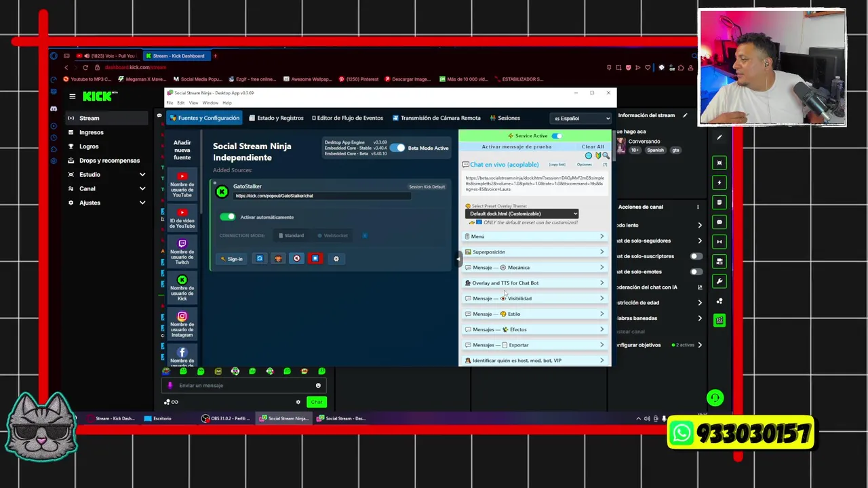Add an Instagram username source
The height and width of the screenshot is (488, 868).
coord(182,325)
